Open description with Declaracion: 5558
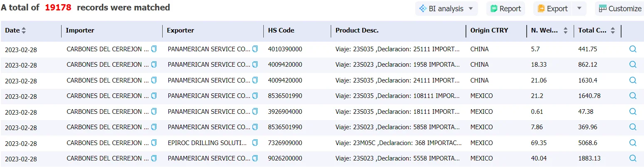The height and width of the screenshot is (168, 644). tap(398, 158)
